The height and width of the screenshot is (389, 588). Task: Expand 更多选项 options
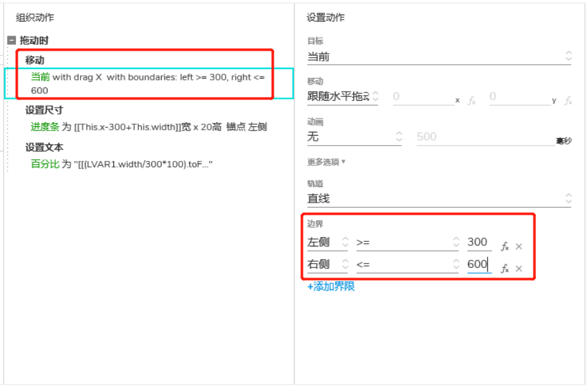tap(326, 162)
